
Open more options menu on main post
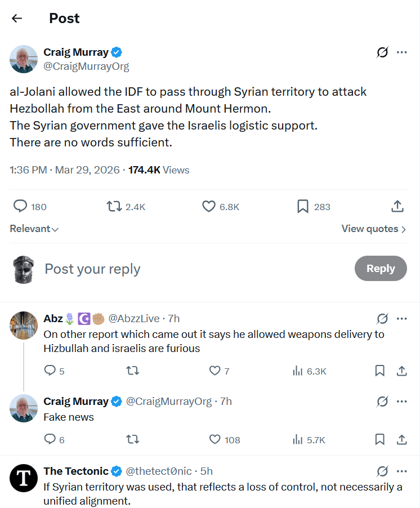tap(401, 52)
